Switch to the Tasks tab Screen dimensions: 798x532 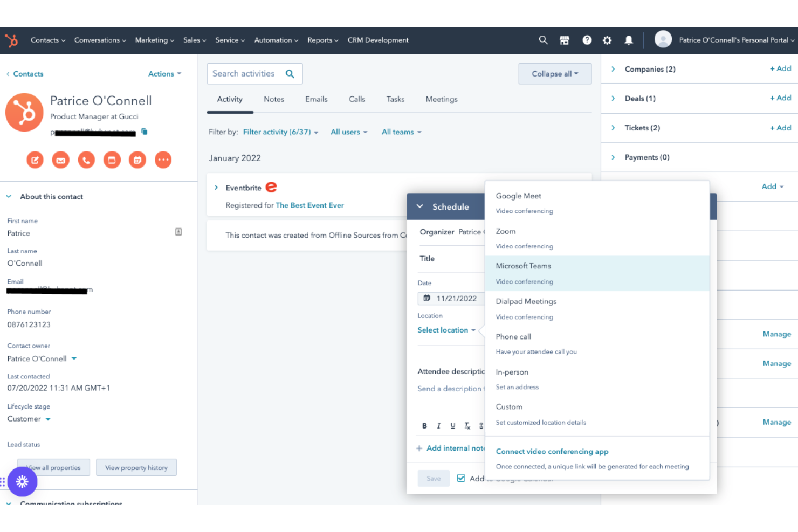pos(395,99)
